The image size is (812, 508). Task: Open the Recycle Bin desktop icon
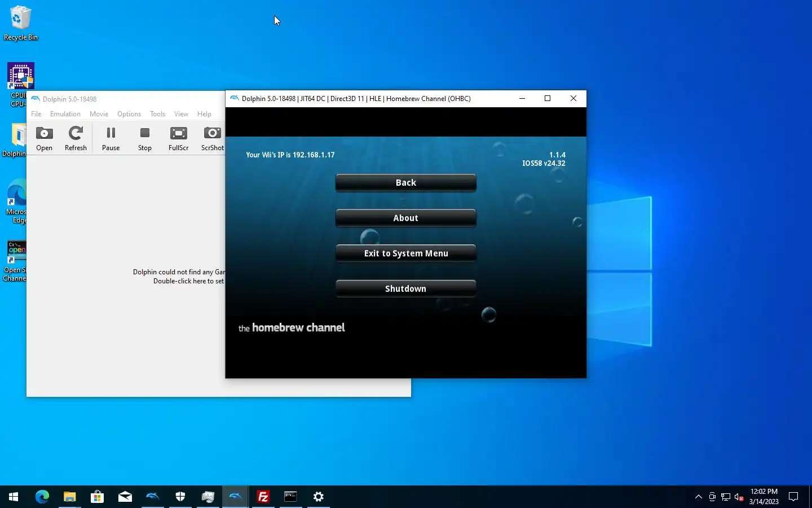click(21, 23)
